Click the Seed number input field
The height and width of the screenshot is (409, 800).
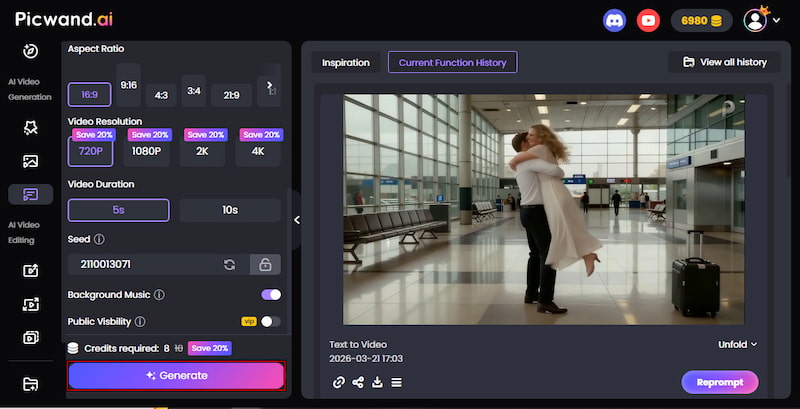140,265
